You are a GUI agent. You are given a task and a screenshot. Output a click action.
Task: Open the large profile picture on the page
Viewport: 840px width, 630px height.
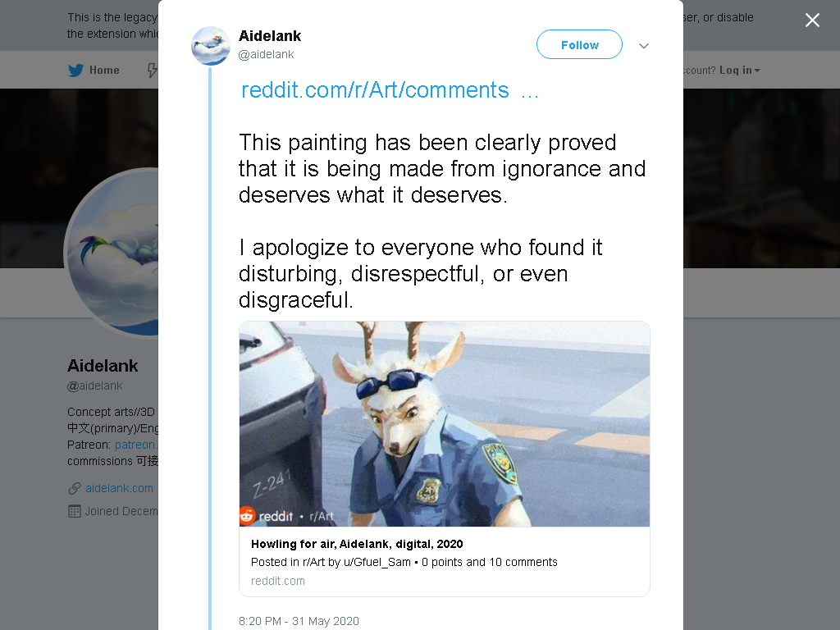click(112, 253)
